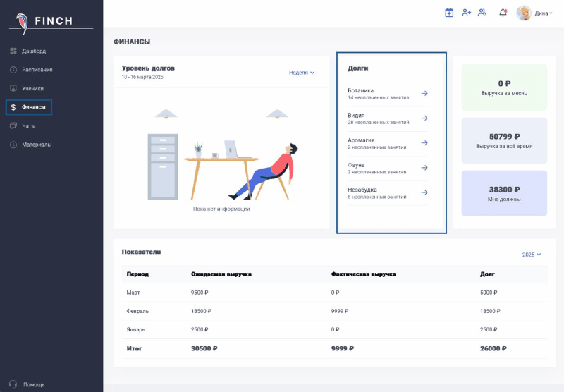Screen dimensions: 564x392
Task: Open the 2025 year dropdown
Action: pos(532,255)
